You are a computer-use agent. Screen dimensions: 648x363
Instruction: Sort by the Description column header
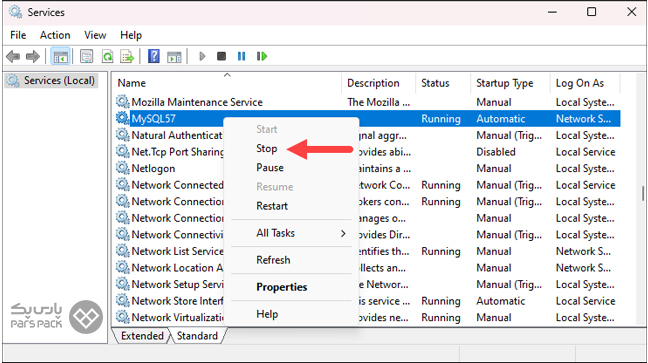click(378, 83)
